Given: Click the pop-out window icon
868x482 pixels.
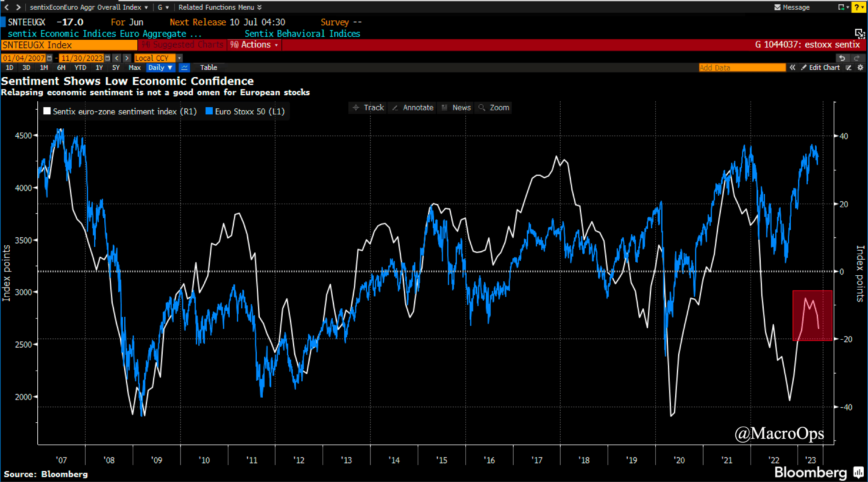Looking at the screenshot, I should 859,33.
